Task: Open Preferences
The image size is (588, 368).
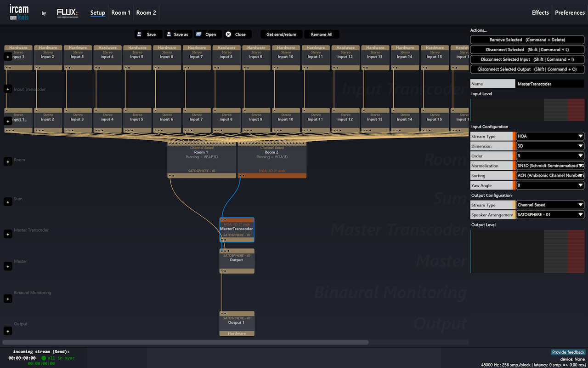Action: point(570,12)
